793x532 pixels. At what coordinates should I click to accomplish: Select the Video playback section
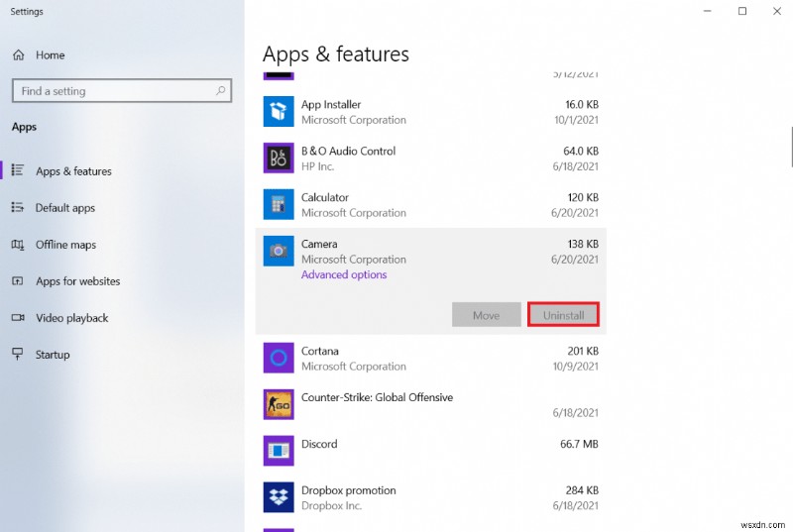(x=71, y=318)
